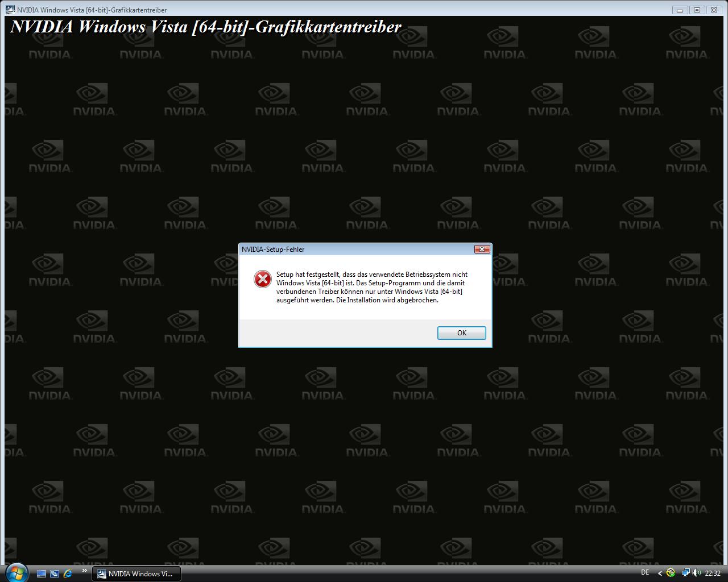Minimize the NVIDIA Grafikkartentreiber window
Viewport: 728px width, 582px height.
(680, 10)
